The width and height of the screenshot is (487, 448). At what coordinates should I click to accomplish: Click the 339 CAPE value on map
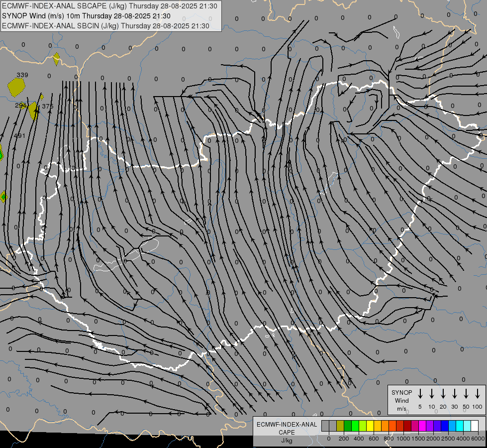(22, 75)
